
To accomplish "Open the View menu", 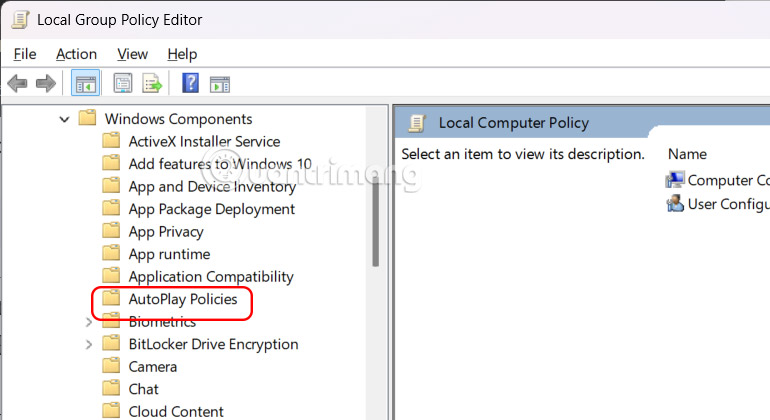I will (x=132, y=54).
